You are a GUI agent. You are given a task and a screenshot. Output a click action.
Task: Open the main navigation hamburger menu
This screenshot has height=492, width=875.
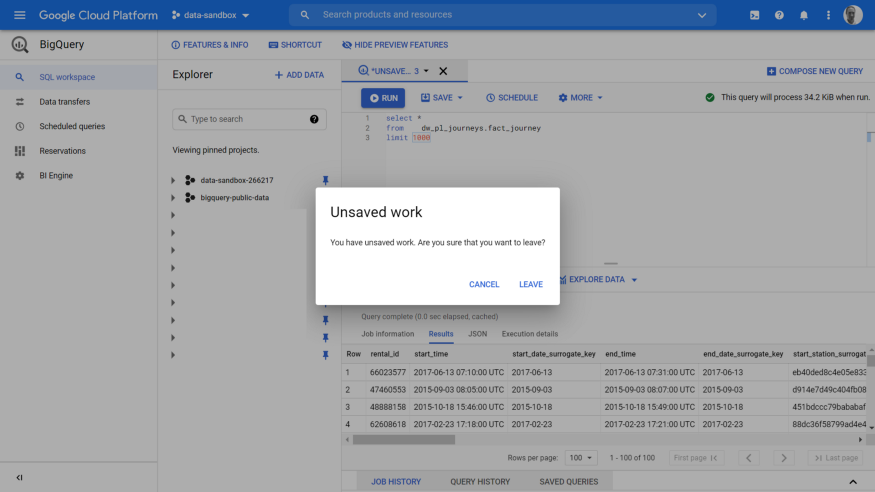tap(20, 15)
